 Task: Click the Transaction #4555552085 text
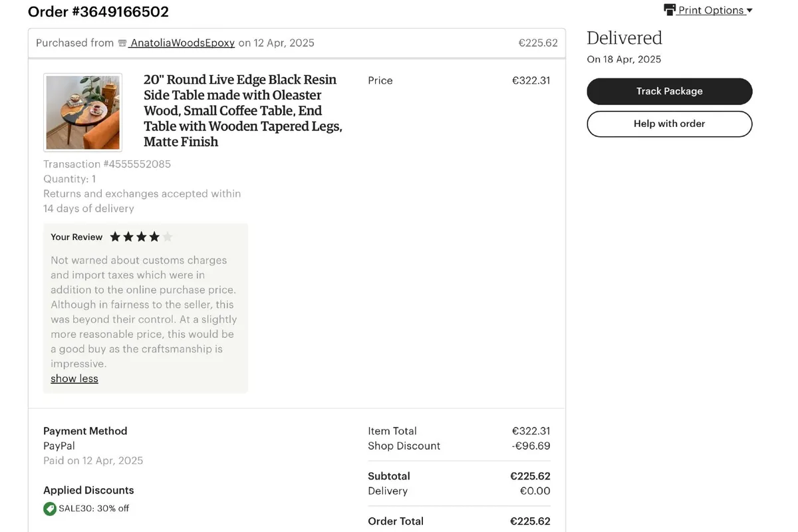(x=107, y=164)
